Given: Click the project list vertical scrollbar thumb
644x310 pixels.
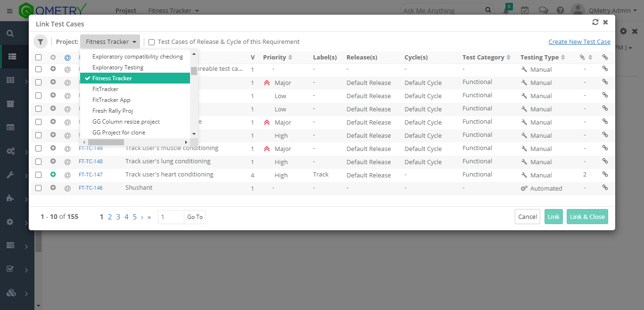Looking at the screenshot, I should pyautogui.click(x=194, y=71).
